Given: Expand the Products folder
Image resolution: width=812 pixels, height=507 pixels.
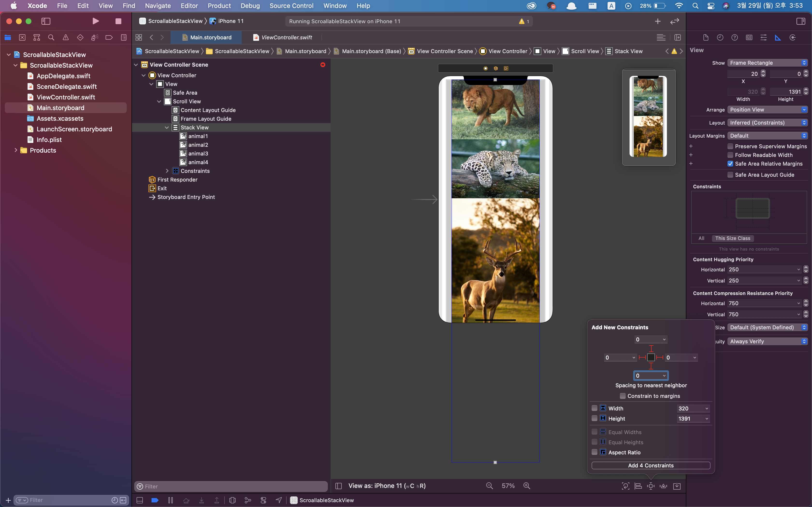Looking at the screenshot, I should pyautogui.click(x=15, y=150).
